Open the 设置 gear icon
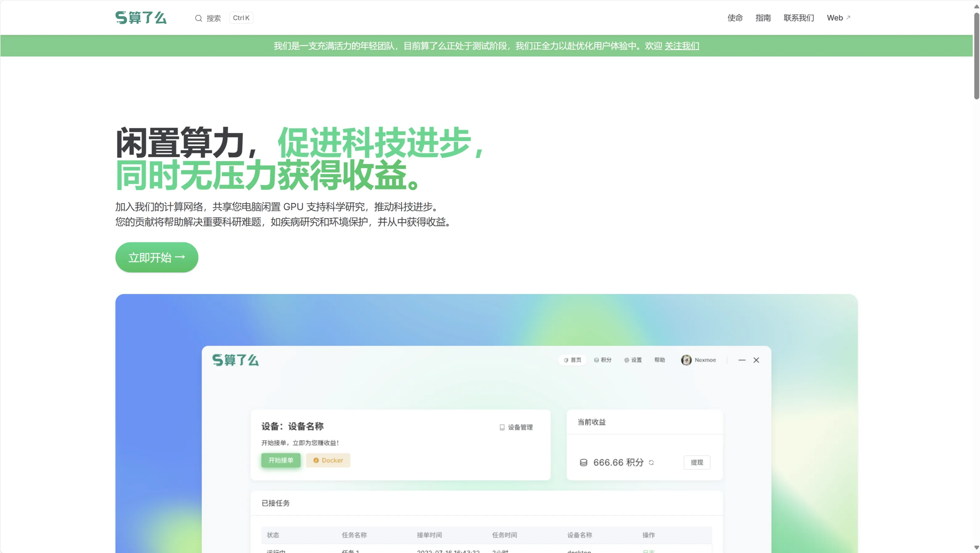 click(x=627, y=360)
